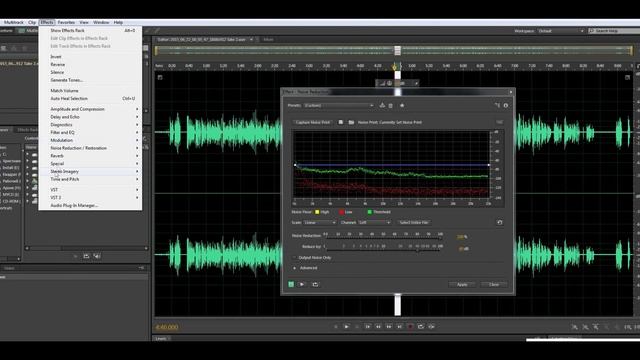Click the Select Entire File button
The image size is (640, 360).
414,222
